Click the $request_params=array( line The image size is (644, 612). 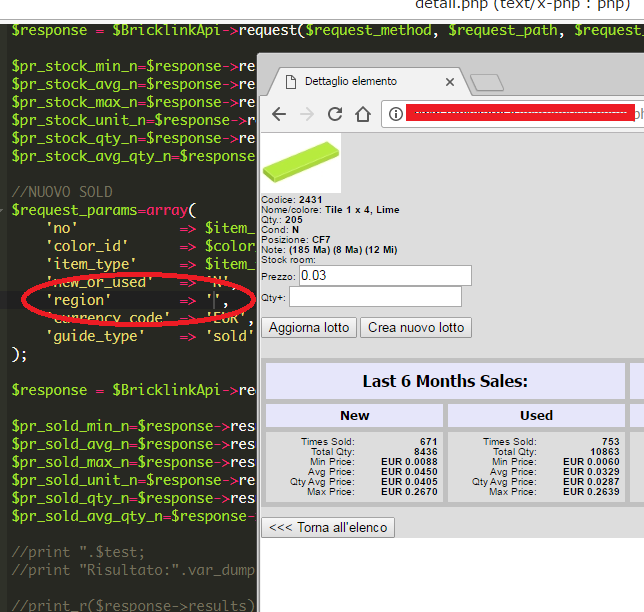[x=104, y=210]
